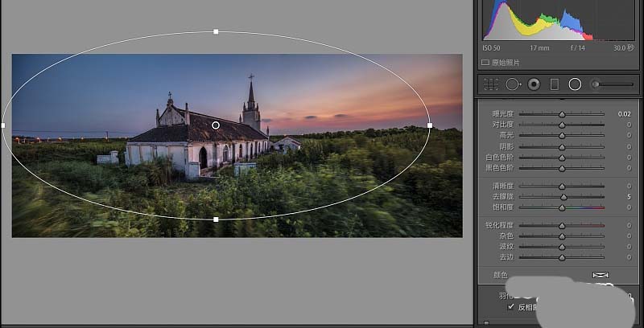Select the Graduated Filter tool icon
Screen dimensions: 644x328
point(554,84)
